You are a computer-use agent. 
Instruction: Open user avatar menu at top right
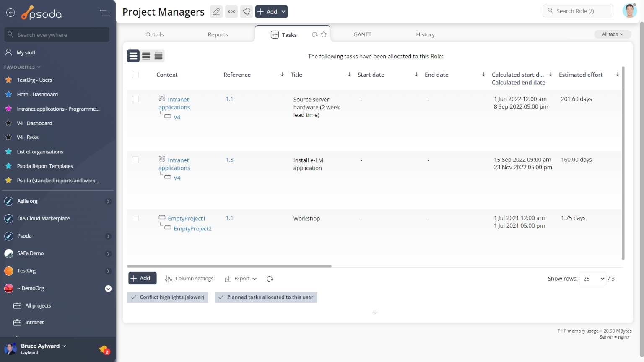pyautogui.click(x=629, y=11)
